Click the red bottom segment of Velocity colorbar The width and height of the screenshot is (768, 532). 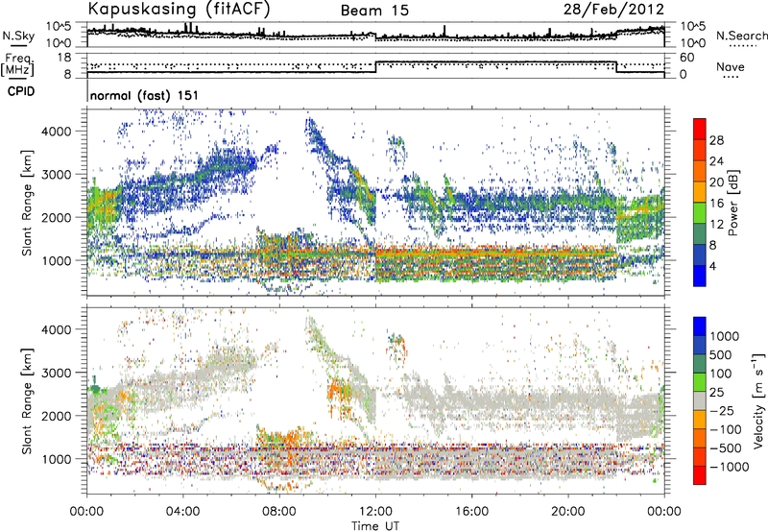[x=700, y=475]
